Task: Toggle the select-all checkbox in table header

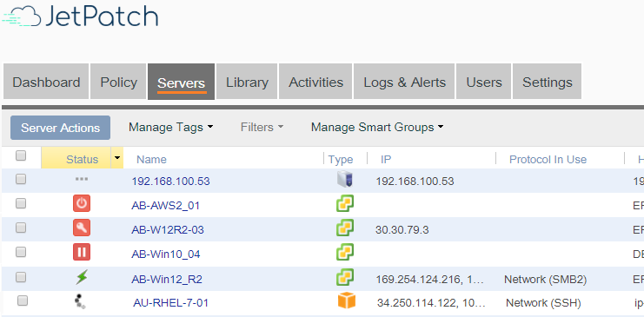Action: [x=21, y=155]
